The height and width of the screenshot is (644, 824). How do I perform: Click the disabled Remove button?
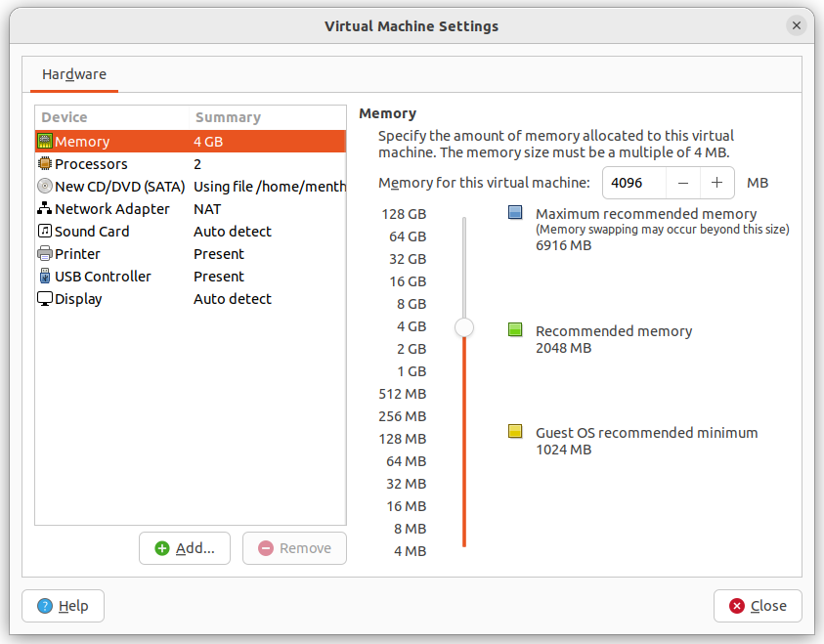[294, 547]
